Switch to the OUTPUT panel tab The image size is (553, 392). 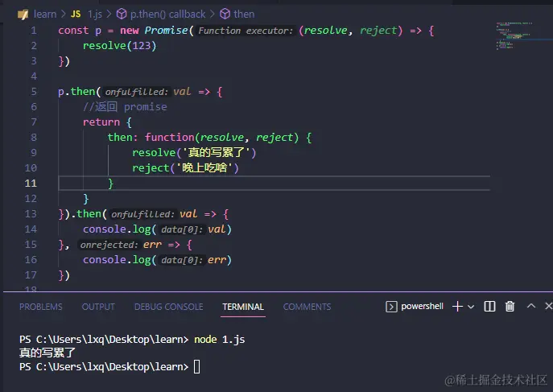[x=98, y=307]
